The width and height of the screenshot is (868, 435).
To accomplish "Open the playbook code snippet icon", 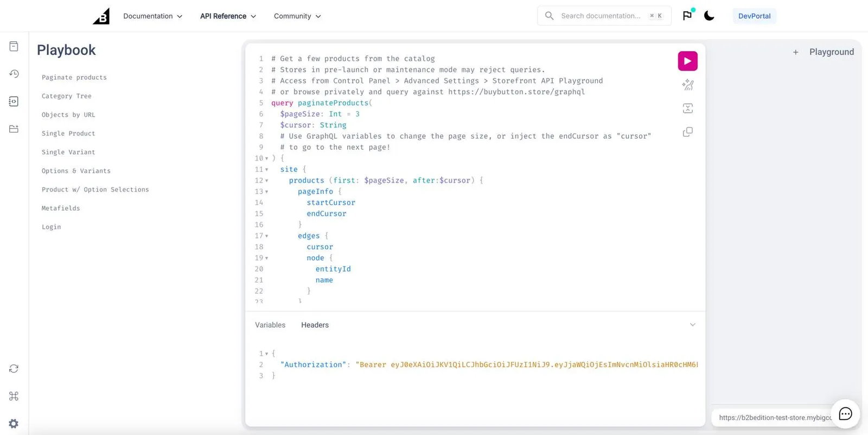I will [14, 102].
